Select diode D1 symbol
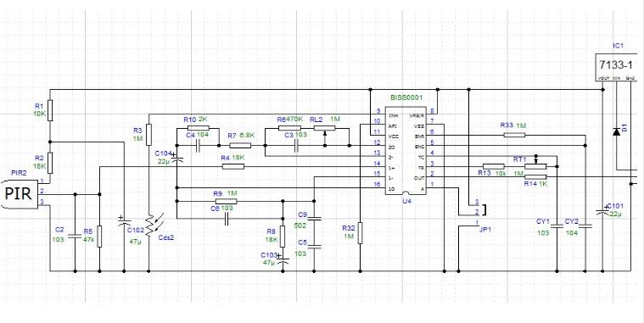Viewport: 644px width, 323px height. [616, 131]
